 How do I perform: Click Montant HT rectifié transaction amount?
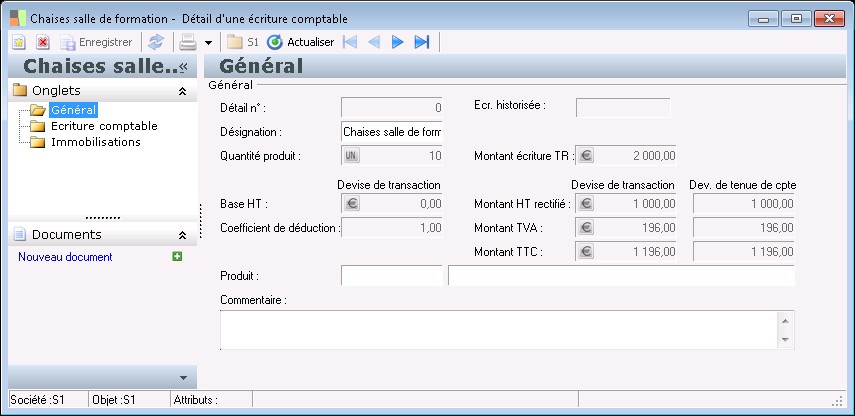(x=636, y=204)
